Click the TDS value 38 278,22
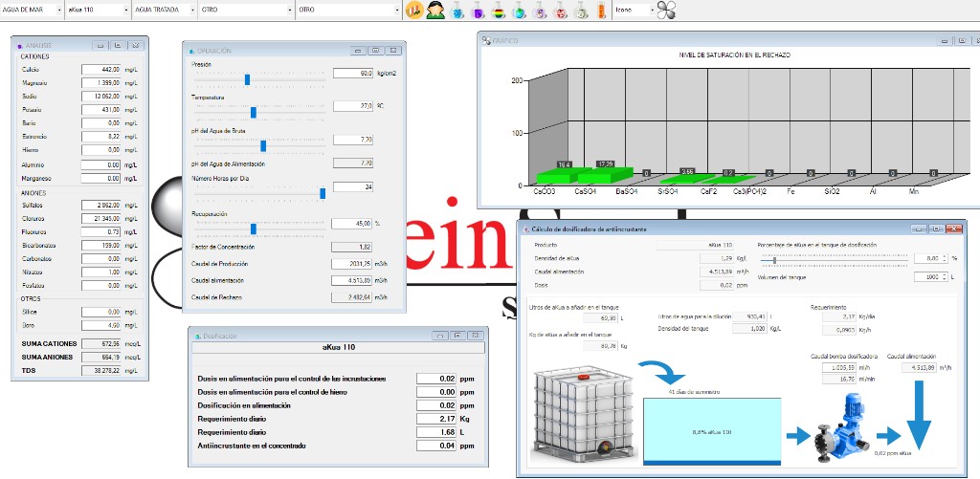 100,370
